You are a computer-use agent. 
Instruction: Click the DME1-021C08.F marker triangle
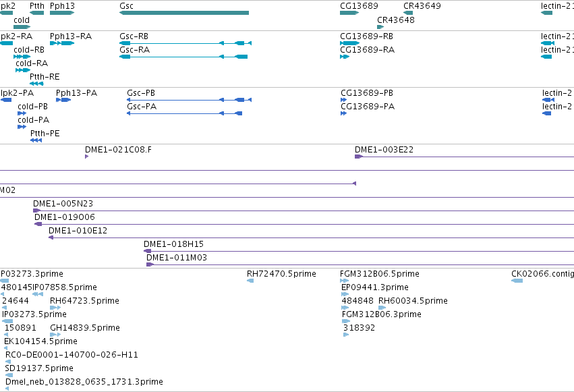pos(87,157)
